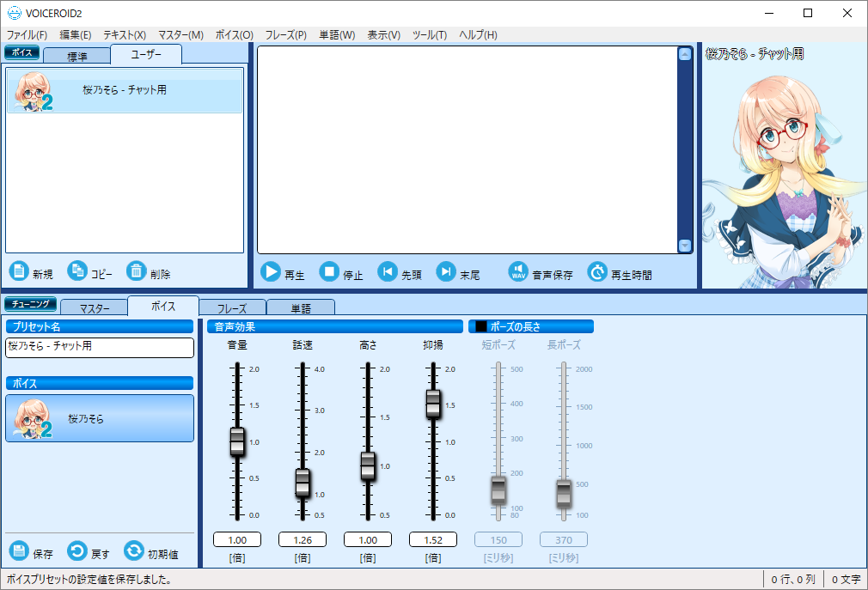Select the 桜乃そら voice in ボイス panel
Viewport: 868px width, 590px height.
pos(100,418)
